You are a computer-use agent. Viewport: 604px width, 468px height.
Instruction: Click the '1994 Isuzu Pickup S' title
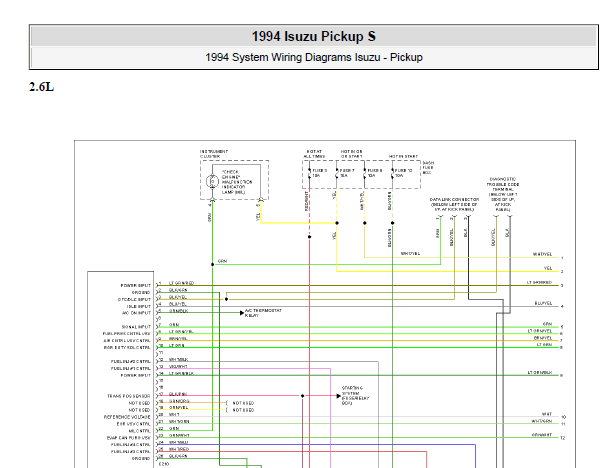pyautogui.click(x=314, y=37)
